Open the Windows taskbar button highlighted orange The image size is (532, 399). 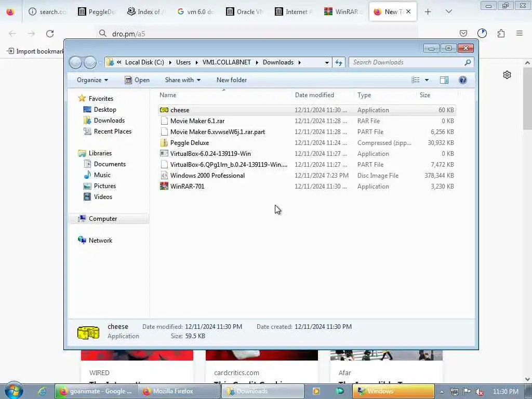[393, 391]
